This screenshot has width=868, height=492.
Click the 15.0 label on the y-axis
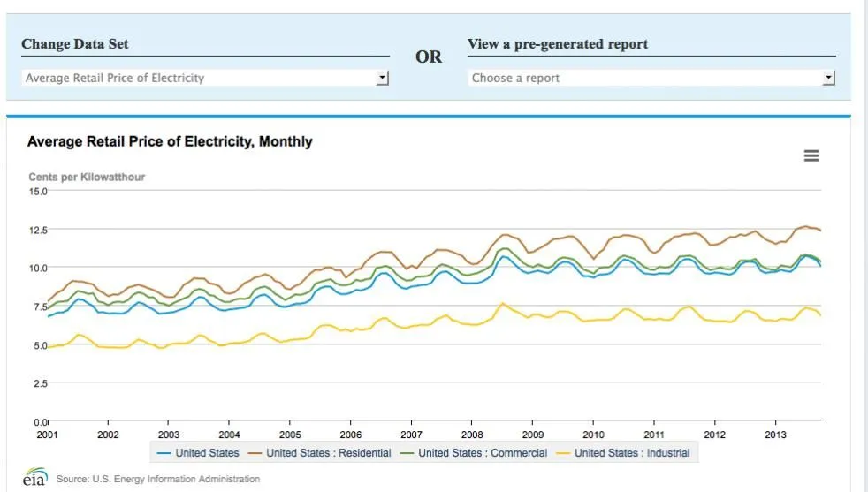(x=38, y=191)
